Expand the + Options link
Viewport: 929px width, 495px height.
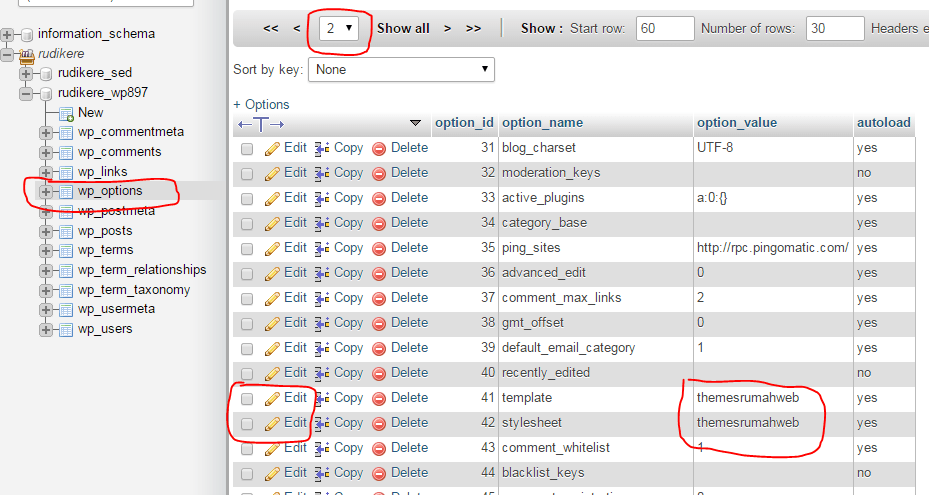click(x=261, y=104)
